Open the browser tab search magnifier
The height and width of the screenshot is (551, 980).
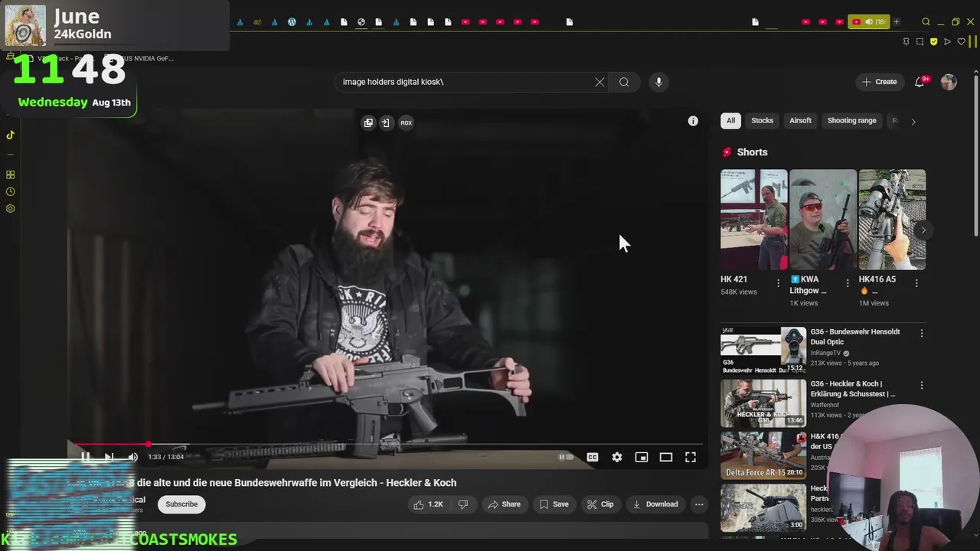coord(926,22)
